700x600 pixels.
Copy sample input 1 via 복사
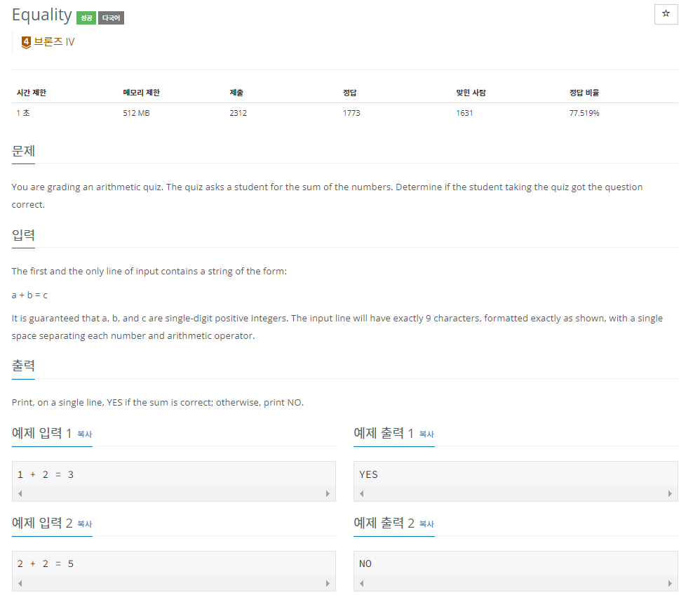pos(84,434)
